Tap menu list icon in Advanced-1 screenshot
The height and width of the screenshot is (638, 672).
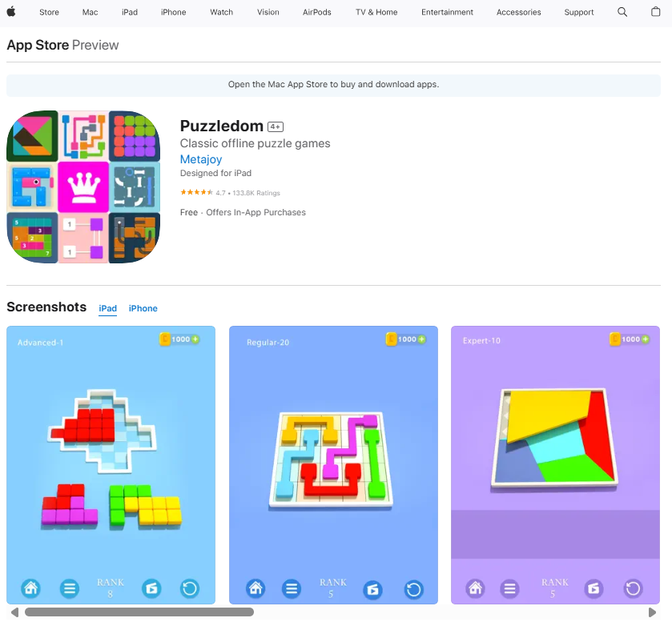(70, 588)
